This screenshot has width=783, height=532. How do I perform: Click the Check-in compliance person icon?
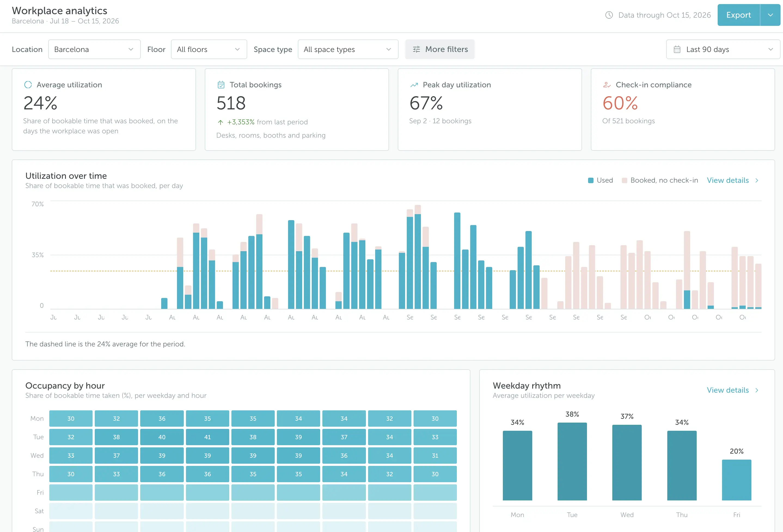[607, 85]
